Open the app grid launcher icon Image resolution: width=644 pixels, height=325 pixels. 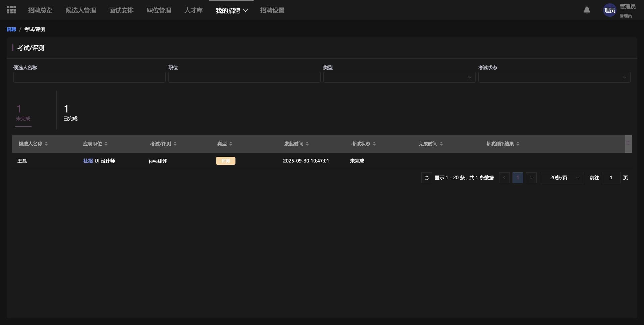(11, 10)
